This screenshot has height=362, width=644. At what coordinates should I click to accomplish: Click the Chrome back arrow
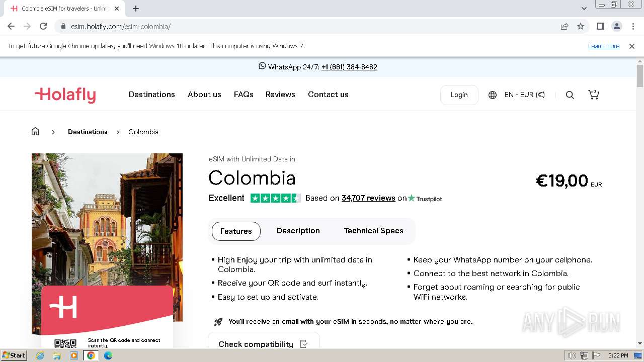point(11,26)
